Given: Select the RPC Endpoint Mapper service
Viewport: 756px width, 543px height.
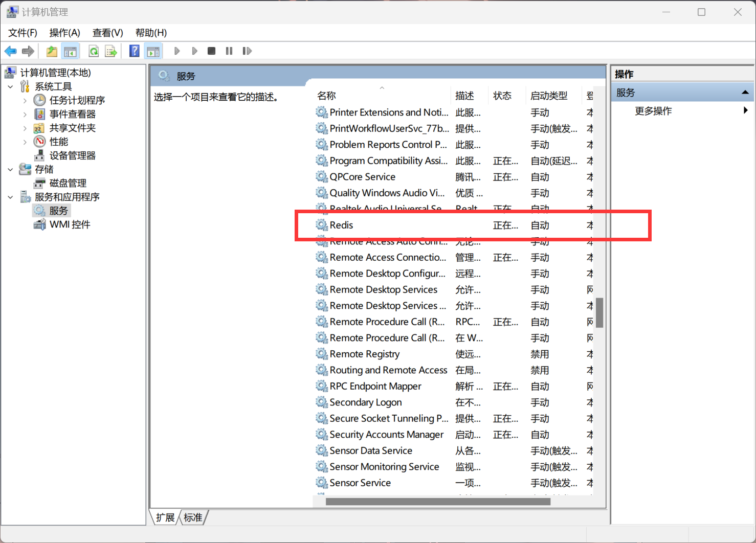Looking at the screenshot, I should coord(453,386).
